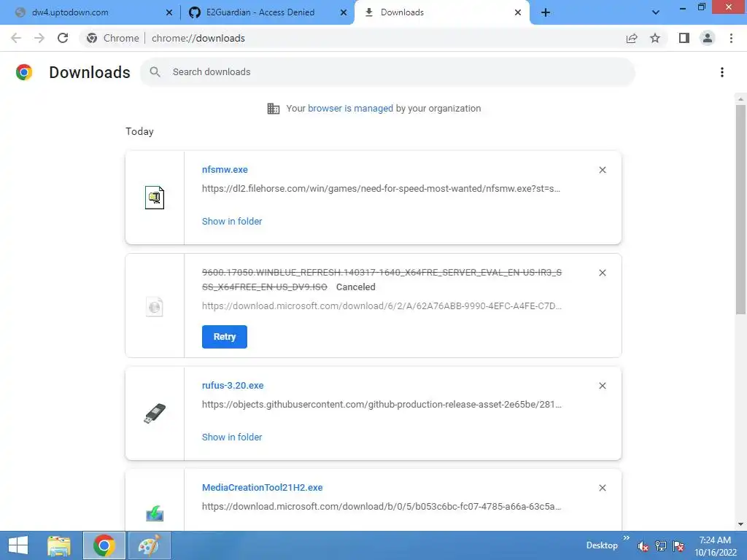Screen dimensions: 747x560
Task: Open the Windows Start button
Action: 18,545
